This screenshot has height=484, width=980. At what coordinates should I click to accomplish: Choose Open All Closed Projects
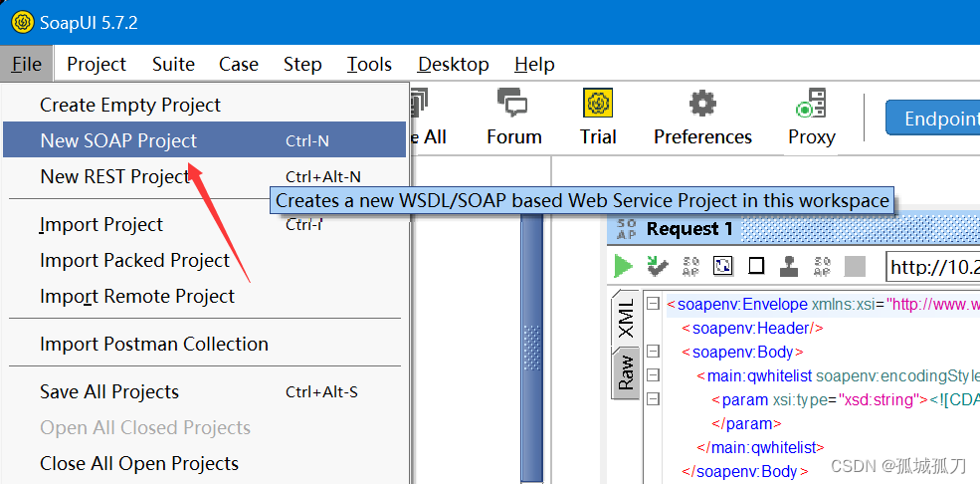(204, 427)
